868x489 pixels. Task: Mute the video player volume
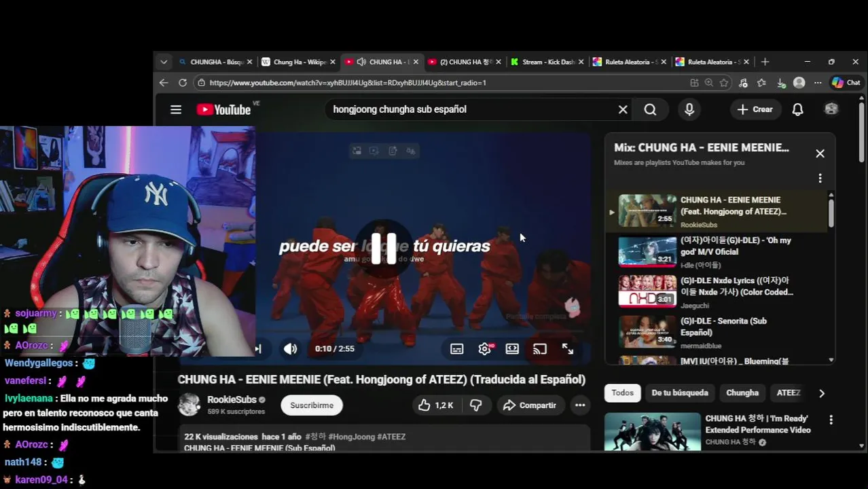click(290, 348)
